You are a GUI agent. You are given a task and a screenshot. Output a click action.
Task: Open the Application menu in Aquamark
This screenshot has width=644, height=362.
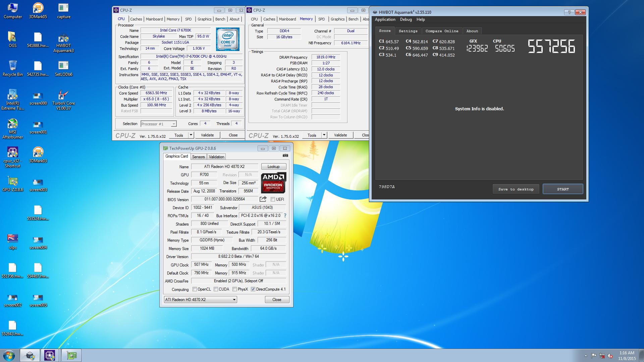[x=385, y=19]
